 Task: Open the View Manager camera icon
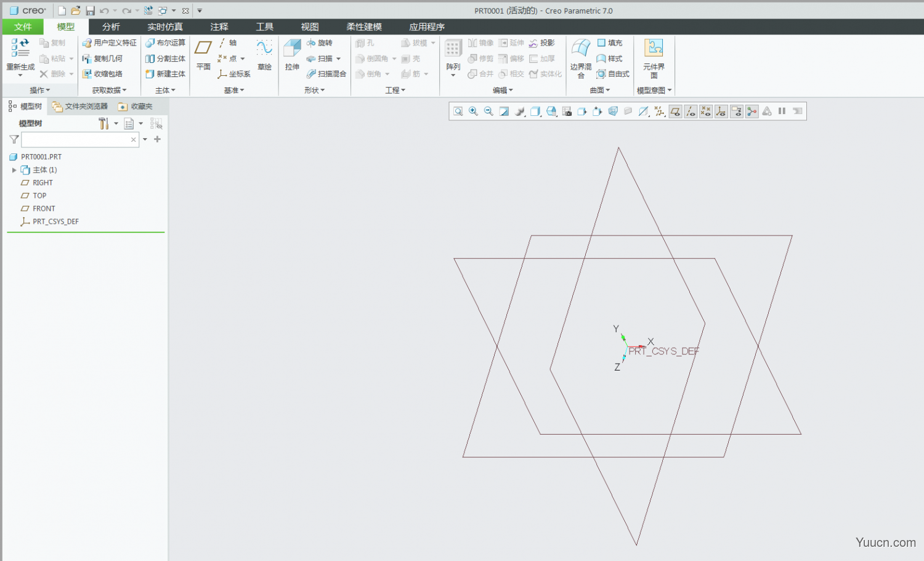[x=567, y=112]
